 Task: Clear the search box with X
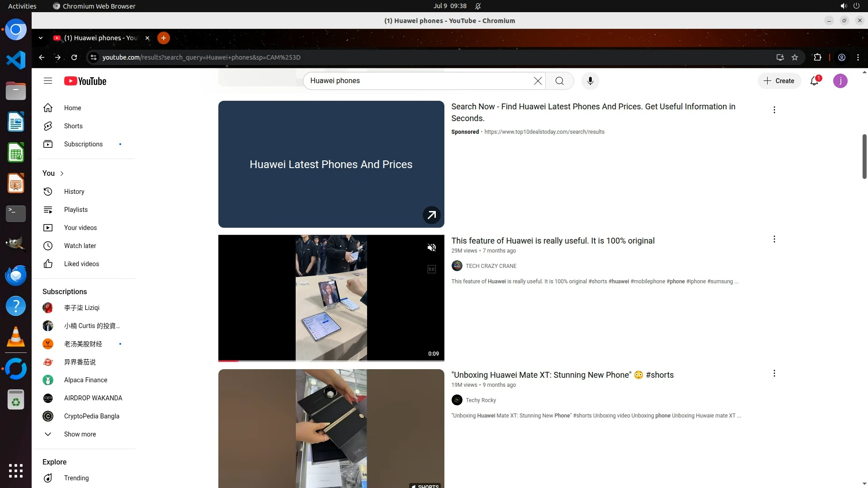(x=538, y=81)
